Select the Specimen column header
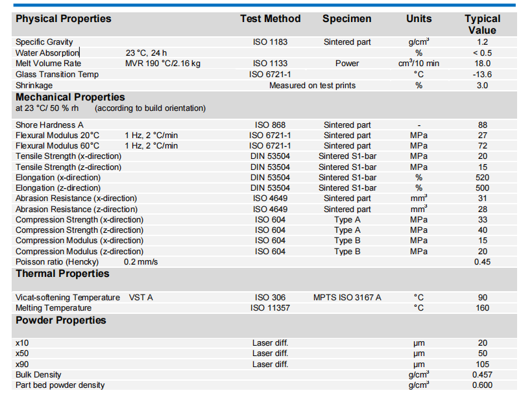 [347, 19]
